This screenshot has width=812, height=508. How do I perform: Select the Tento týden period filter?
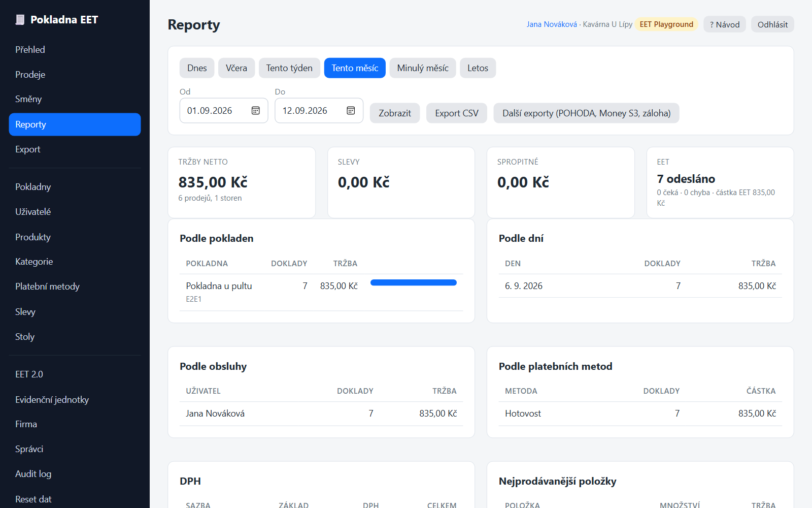tap(289, 68)
